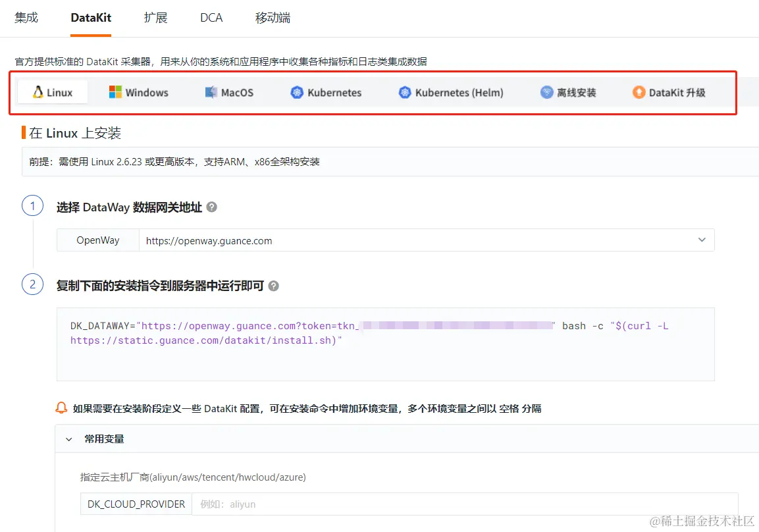The image size is (759, 532).
Task: Click the Windows logo icon
Action: click(x=115, y=92)
